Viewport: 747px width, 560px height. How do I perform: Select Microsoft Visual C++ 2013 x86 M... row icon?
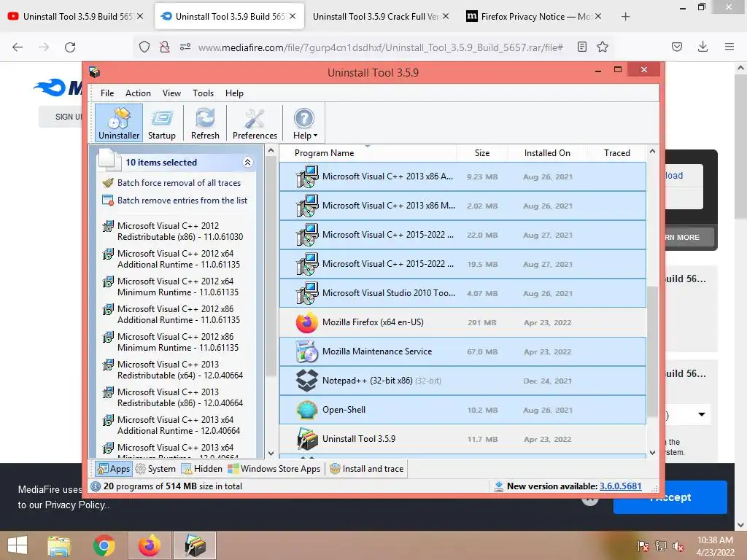pyautogui.click(x=307, y=206)
